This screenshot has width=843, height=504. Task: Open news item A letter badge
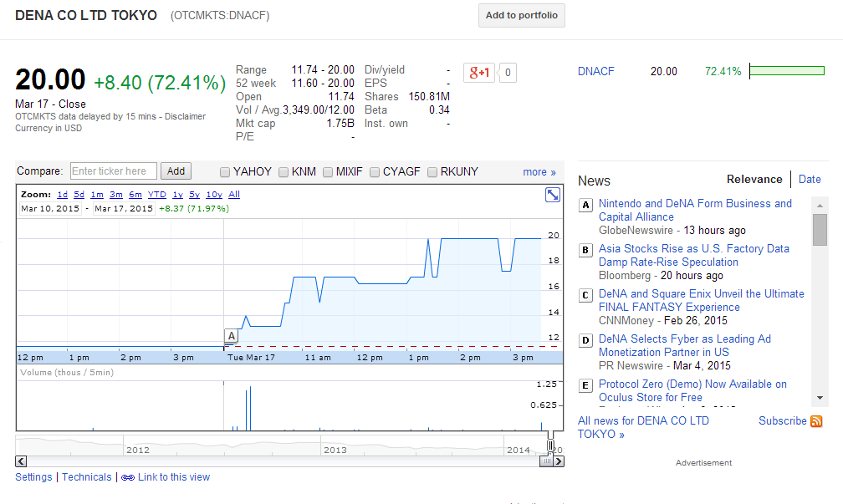tap(585, 205)
